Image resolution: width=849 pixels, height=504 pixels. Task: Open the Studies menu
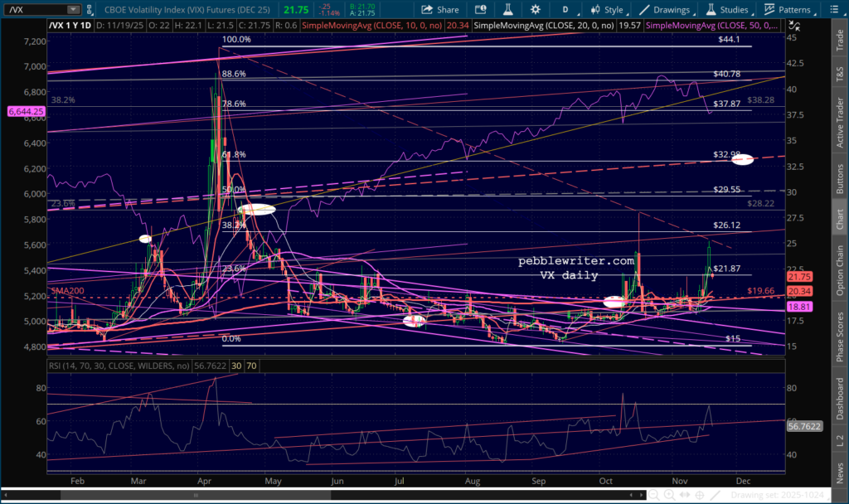pos(725,10)
